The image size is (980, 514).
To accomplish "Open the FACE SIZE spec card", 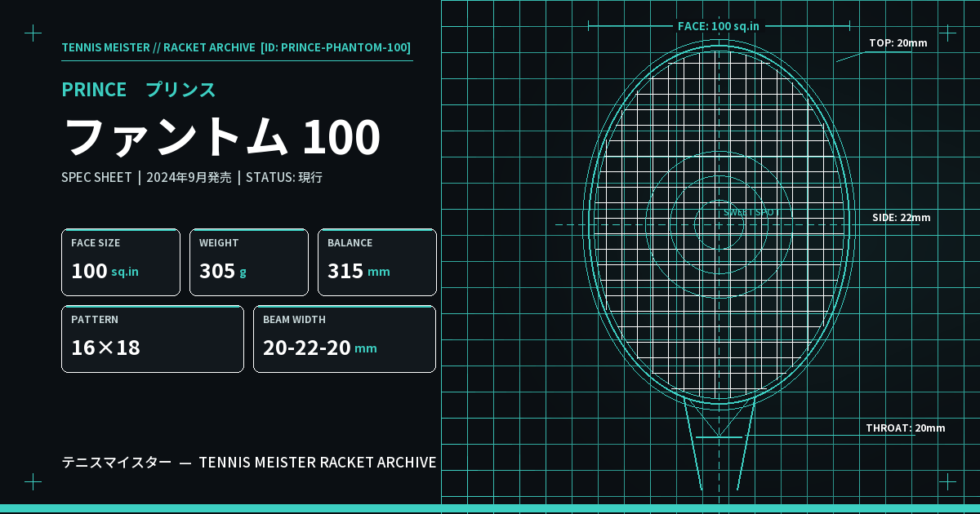I will pos(121,262).
